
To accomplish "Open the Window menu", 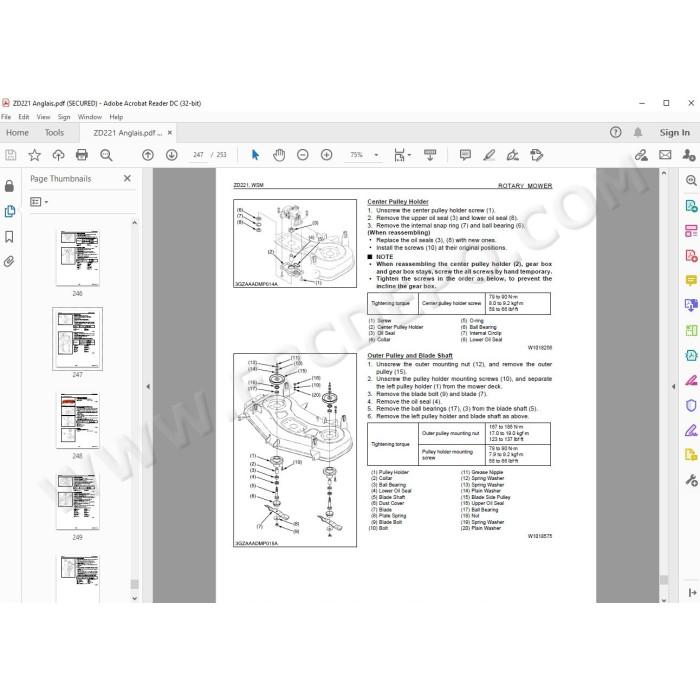I will pyautogui.click(x=90, y=117).
